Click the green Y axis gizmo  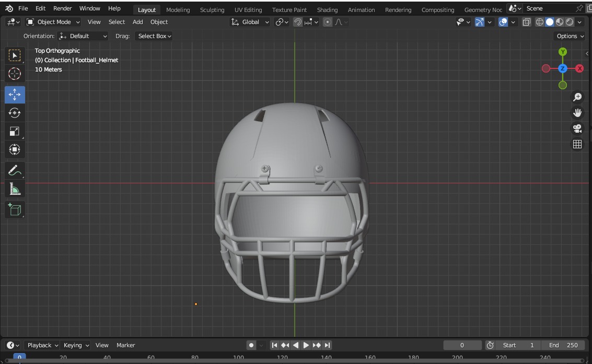(563, 52)
